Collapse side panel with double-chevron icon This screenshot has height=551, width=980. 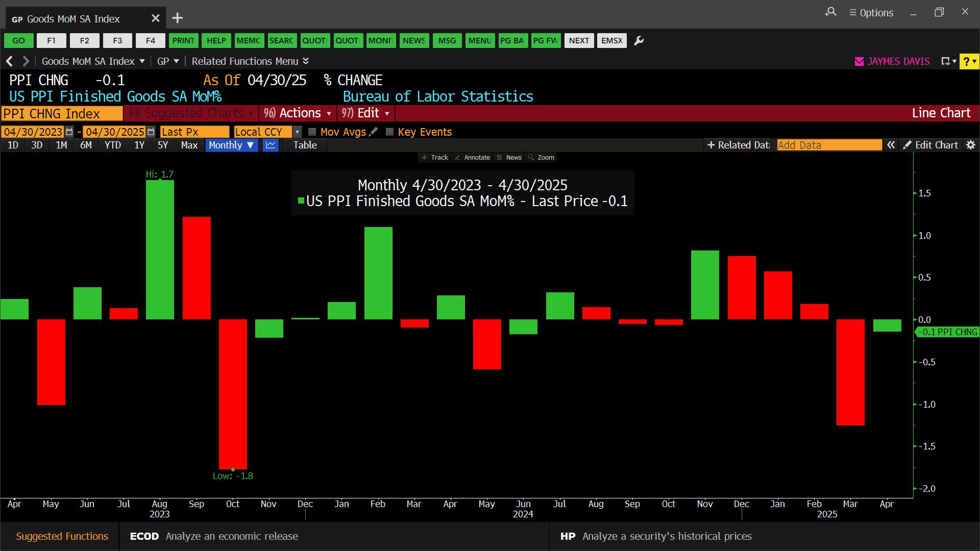click(891, 145)
